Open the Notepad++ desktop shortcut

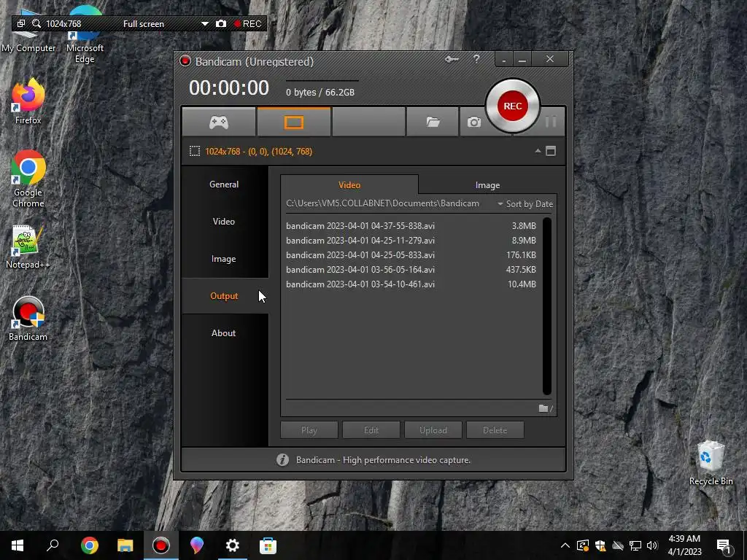click(28, 246)
